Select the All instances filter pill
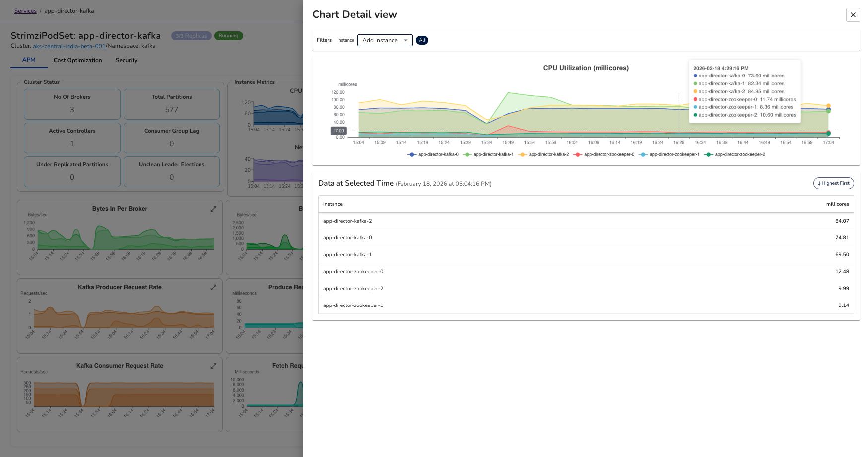 [422, 40]
